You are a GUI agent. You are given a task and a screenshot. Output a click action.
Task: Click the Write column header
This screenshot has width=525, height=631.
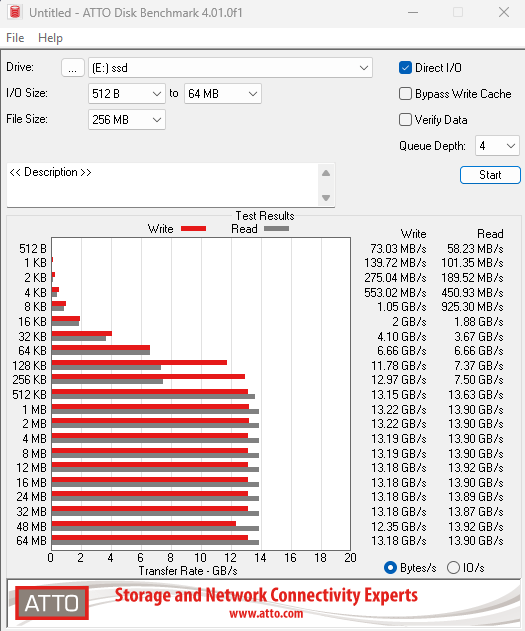(x=414, y=234)
